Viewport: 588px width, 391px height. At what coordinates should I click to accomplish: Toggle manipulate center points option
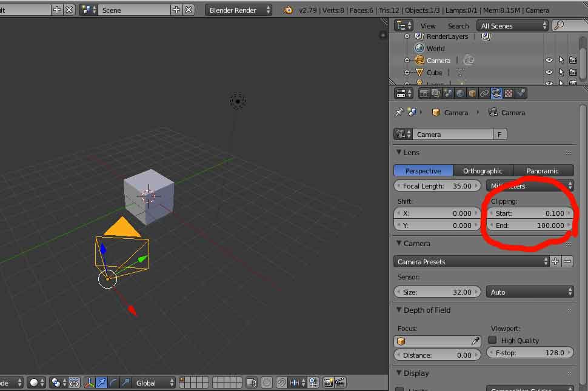click(x=74, y=383)
